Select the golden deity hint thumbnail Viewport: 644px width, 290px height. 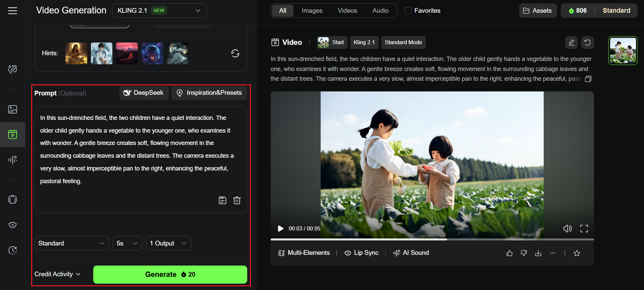(76, 53)
